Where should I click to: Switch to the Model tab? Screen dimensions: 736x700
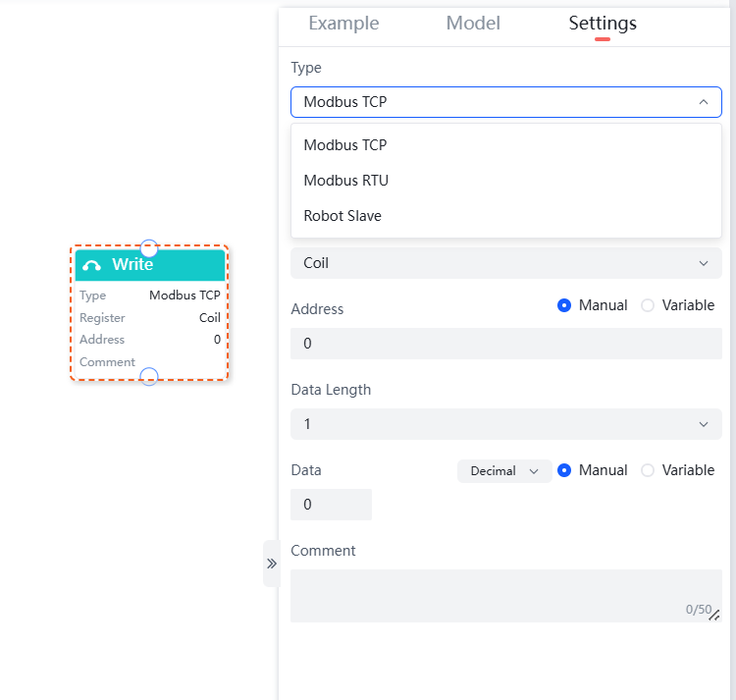473,24
